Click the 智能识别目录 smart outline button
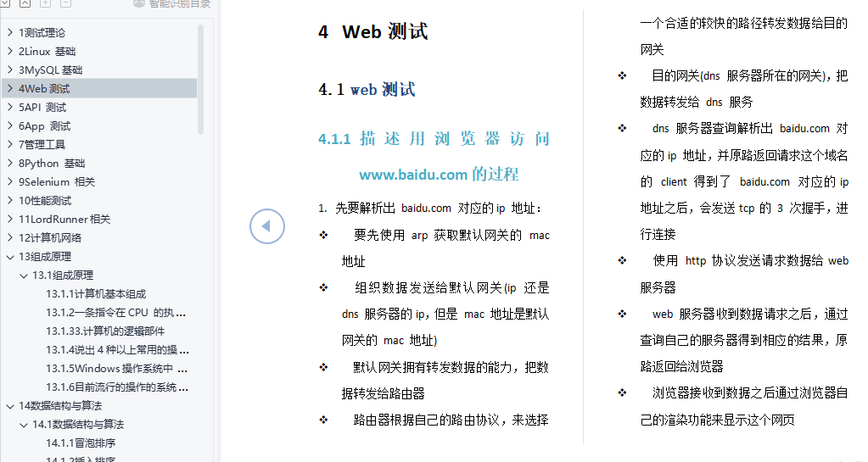 [172, 3]
